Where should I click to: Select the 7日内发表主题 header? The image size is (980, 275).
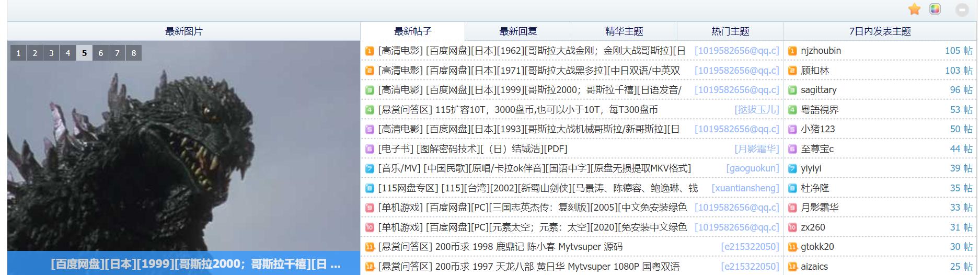[x=880, y=31]
